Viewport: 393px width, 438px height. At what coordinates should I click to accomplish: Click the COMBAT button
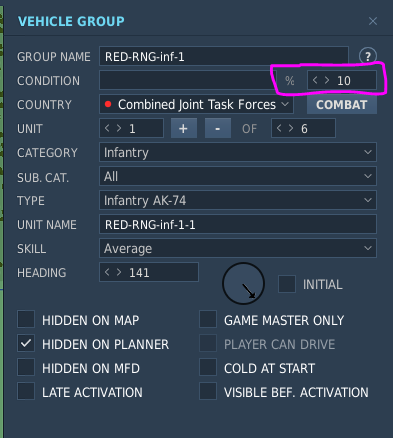342,105
